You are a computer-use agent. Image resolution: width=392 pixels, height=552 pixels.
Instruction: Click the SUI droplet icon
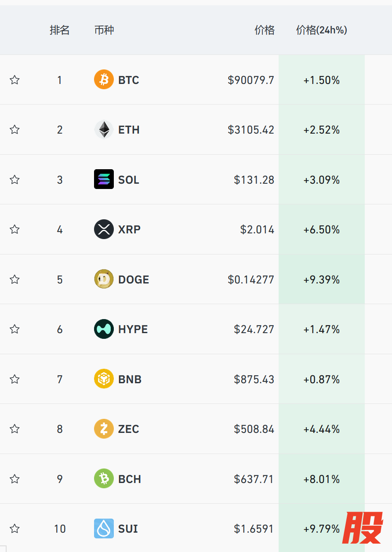coord(104,528)
